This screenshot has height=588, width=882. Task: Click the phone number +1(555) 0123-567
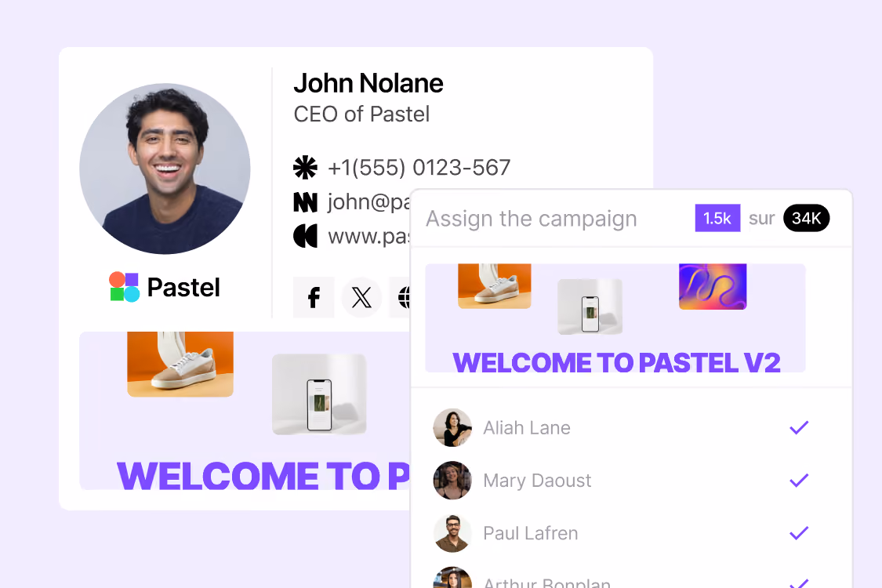[x=419, y=167]
